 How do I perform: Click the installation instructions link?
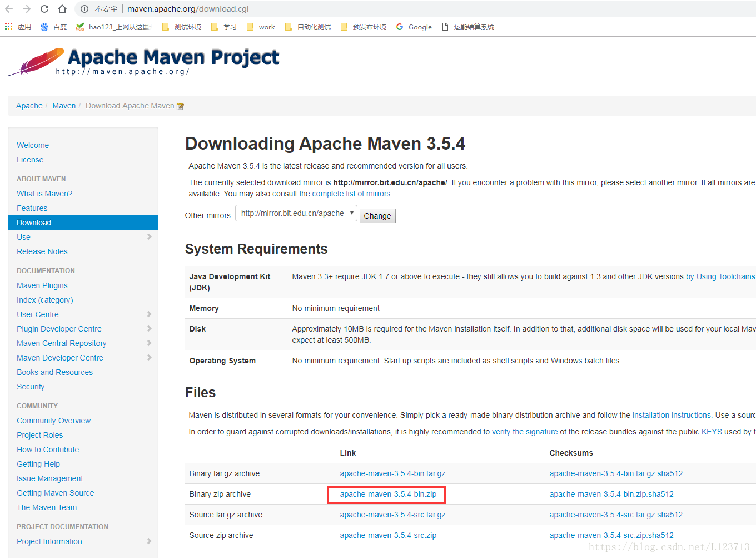[672, 415]
